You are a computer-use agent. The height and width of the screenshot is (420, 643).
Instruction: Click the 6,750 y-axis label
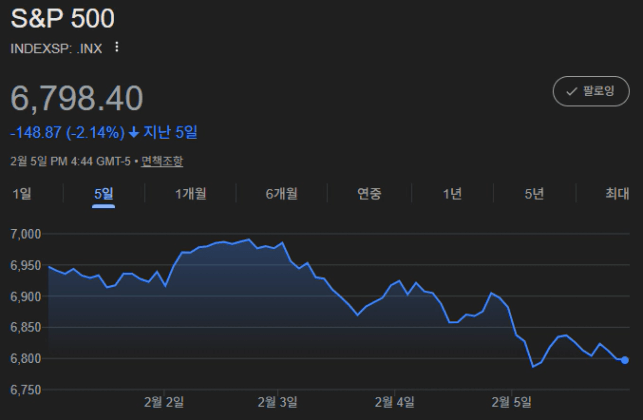pyautogui.click(x=26, y=390)
